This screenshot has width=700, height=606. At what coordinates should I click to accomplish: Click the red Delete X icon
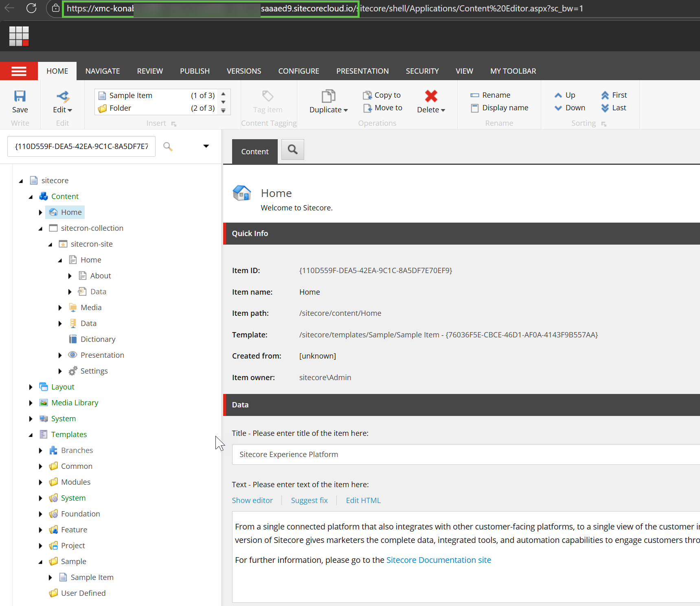(x=431, y=96)
